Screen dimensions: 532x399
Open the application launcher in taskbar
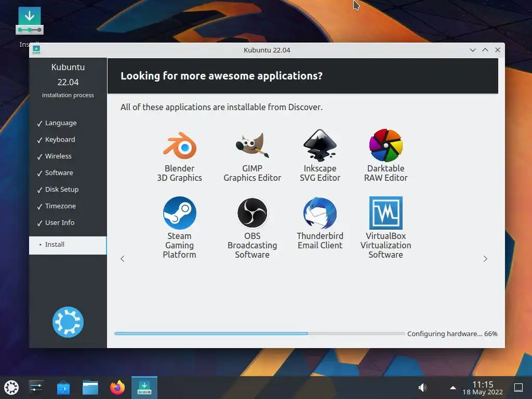tap(11, 388)
